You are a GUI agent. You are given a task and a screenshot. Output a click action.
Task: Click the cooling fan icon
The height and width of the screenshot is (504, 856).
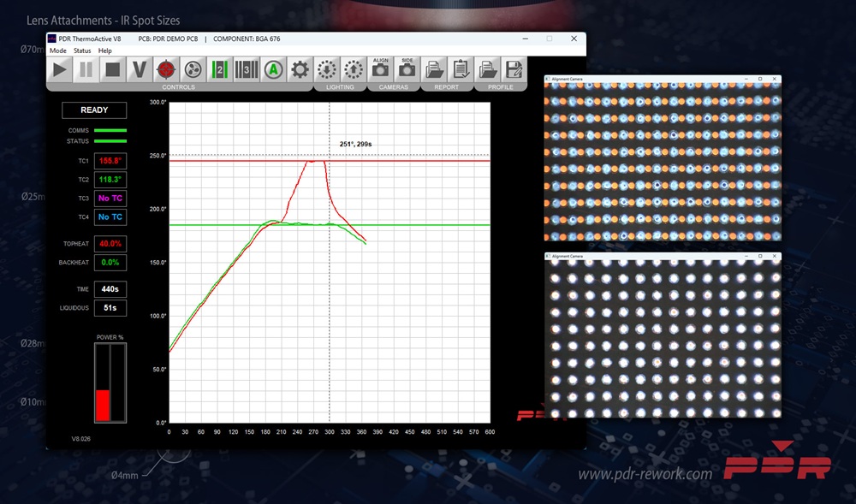[x=193, y=69]
